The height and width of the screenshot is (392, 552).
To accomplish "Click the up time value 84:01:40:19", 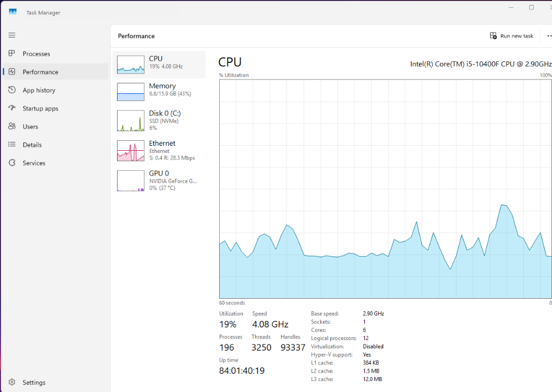I will click(242, 370).
